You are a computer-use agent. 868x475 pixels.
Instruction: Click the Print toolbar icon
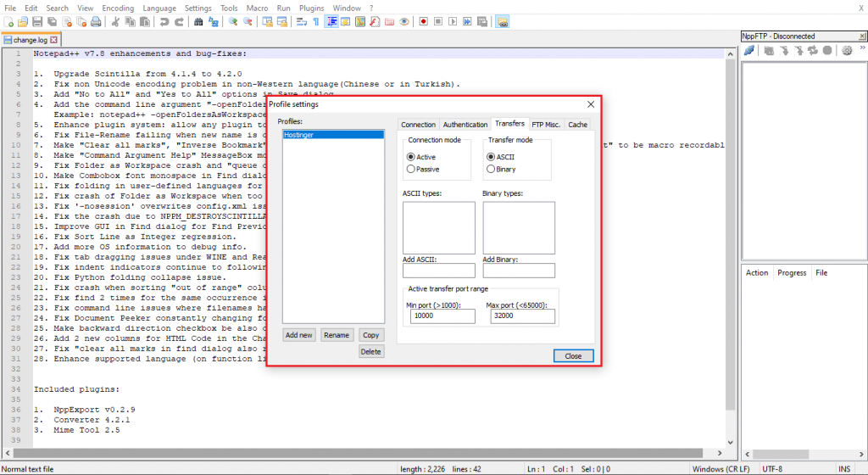(x=96, y=21)
